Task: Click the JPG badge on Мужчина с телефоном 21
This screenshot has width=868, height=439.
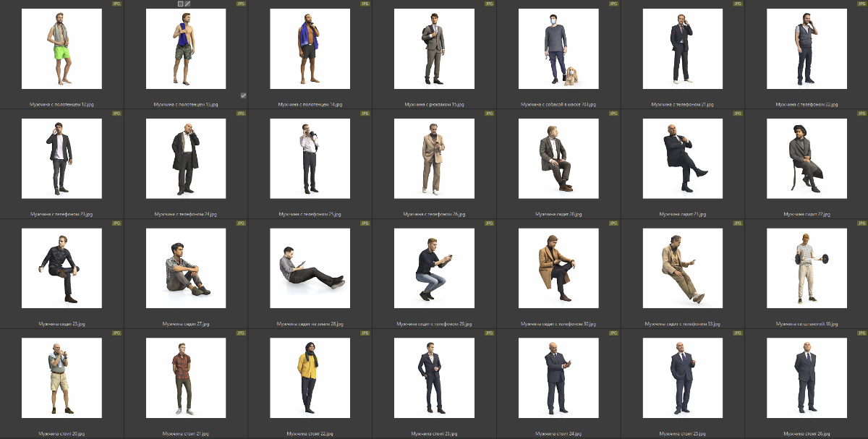Action: (737, 4)
